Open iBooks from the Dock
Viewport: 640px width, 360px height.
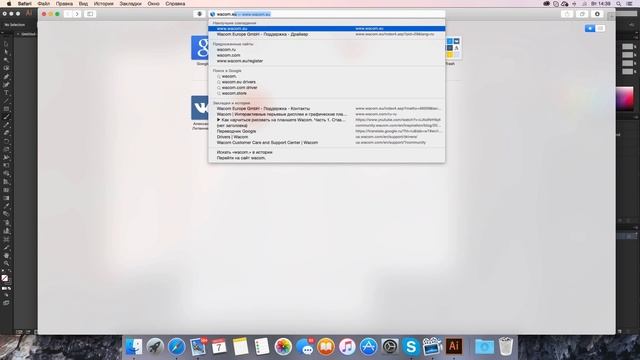pyautogui.click(x=326, y=347)
